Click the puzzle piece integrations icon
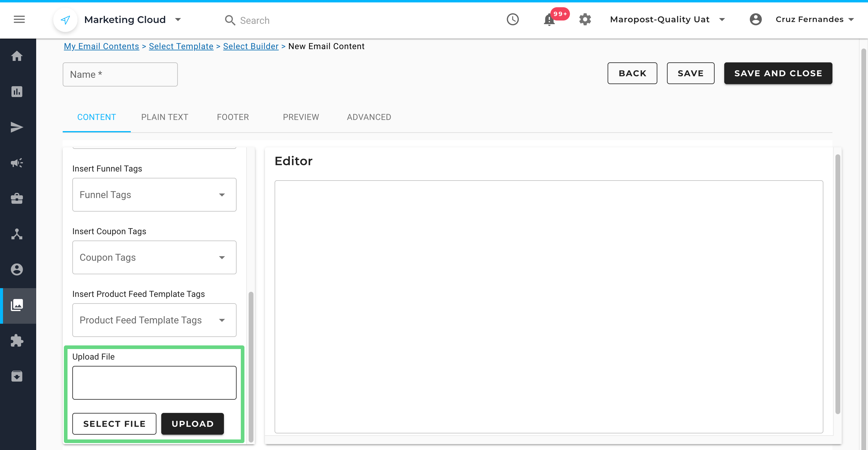 [x=17, y=341]
